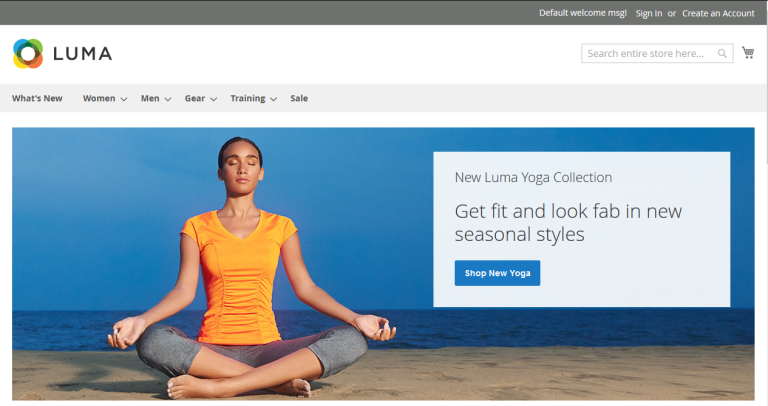Open the Gear category label
The image size is (768, 406).
pyautogui.click(x=194, y=98)
